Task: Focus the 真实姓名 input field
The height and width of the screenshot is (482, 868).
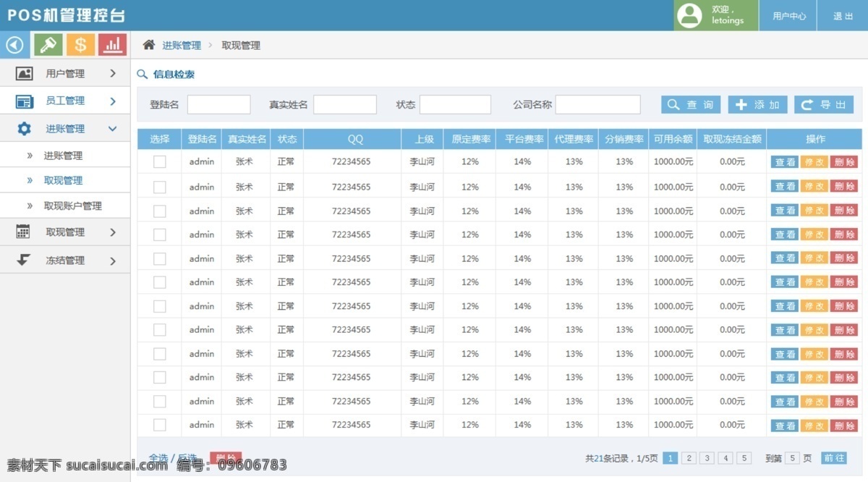Action: (345, 105)
